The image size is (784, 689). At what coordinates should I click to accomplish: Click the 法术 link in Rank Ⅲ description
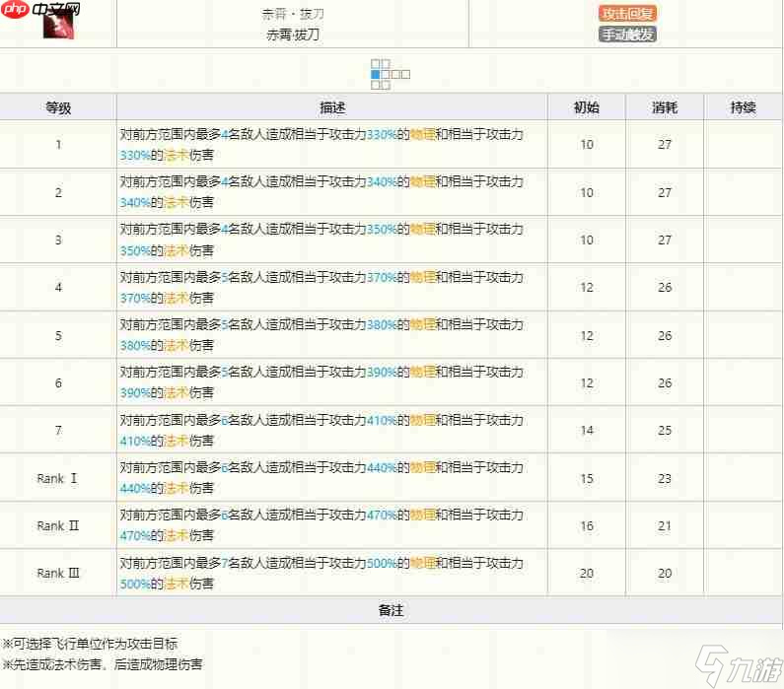click(176, 584)
